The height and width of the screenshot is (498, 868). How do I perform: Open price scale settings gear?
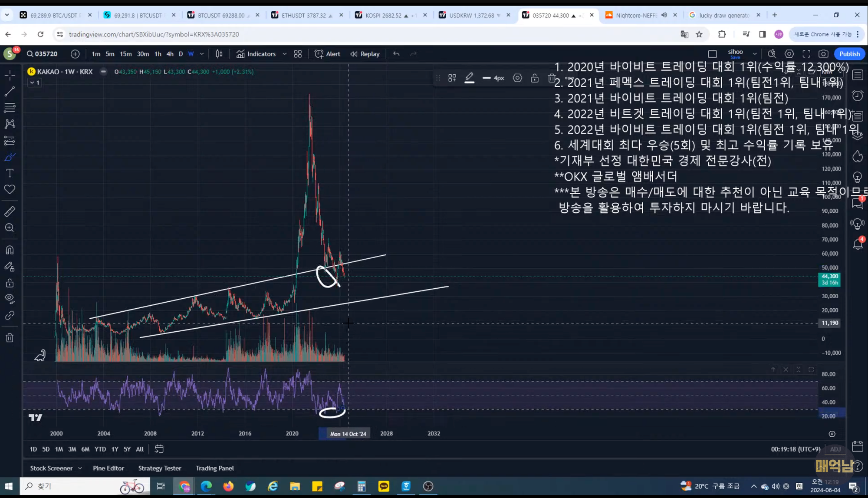(x=832, y=434)
